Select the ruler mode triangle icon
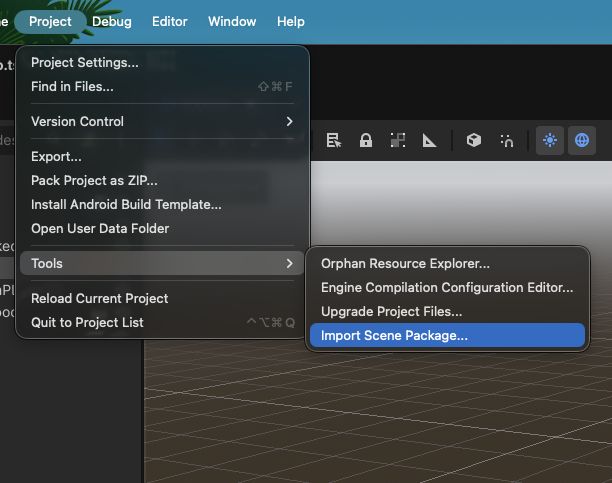612x483 pixels. tap(429, 140)
